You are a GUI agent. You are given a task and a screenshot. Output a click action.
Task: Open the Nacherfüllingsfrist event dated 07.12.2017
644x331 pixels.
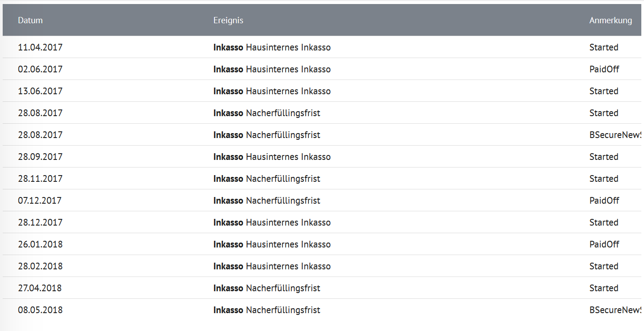[x=267, y=201]
